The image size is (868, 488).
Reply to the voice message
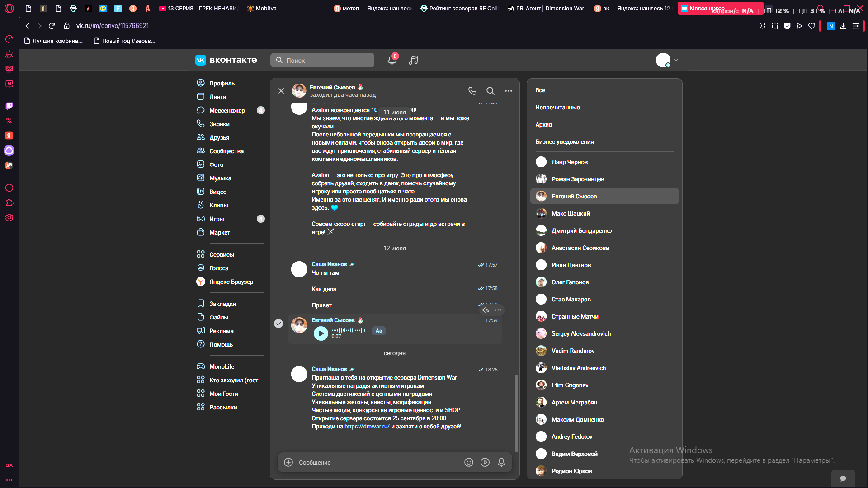(486, 310)
